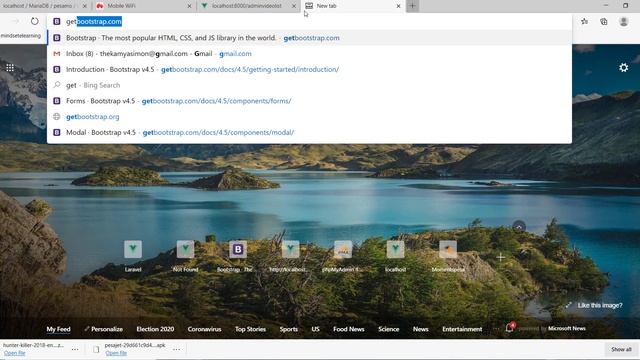The height and width of the screenshot is (360, 640).
Task: Open the Not Found quick link tile
Action: [185, 249]
